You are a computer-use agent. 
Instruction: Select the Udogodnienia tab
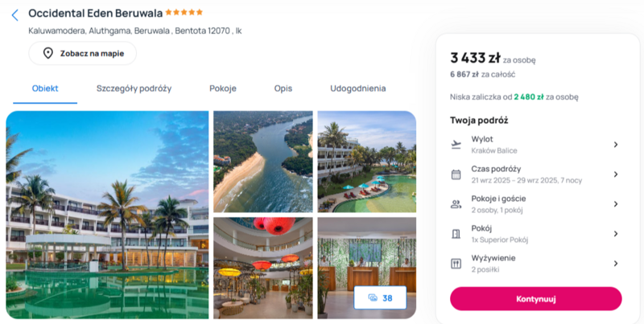point(357,88)
